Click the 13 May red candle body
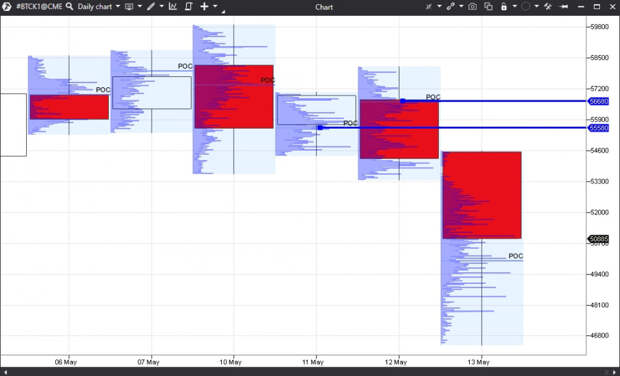 coord(482,195)
